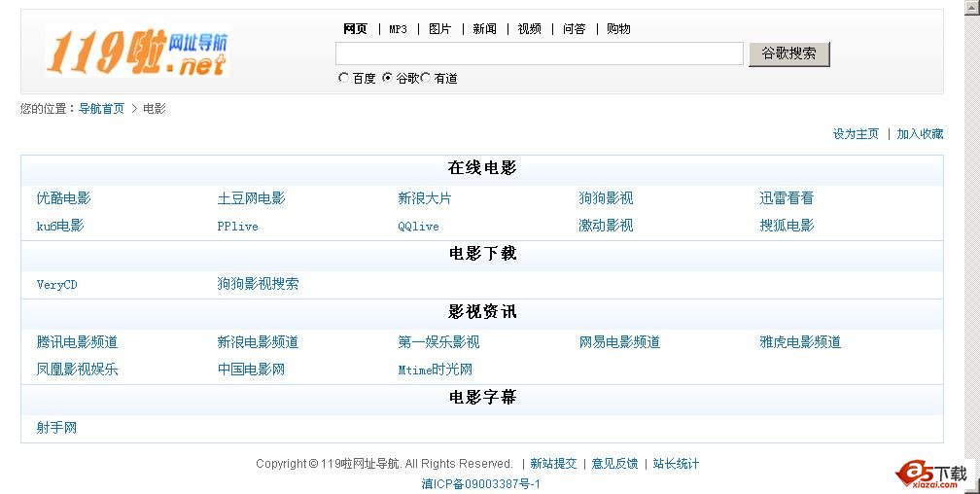This screenshot has width=980, height=494.
Task: Click the 新站提交 footer link
Action: click(553, 464)
